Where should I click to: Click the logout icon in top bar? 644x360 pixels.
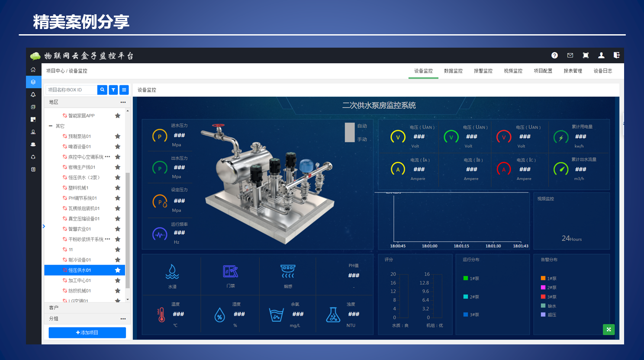(x=617, y=55)
